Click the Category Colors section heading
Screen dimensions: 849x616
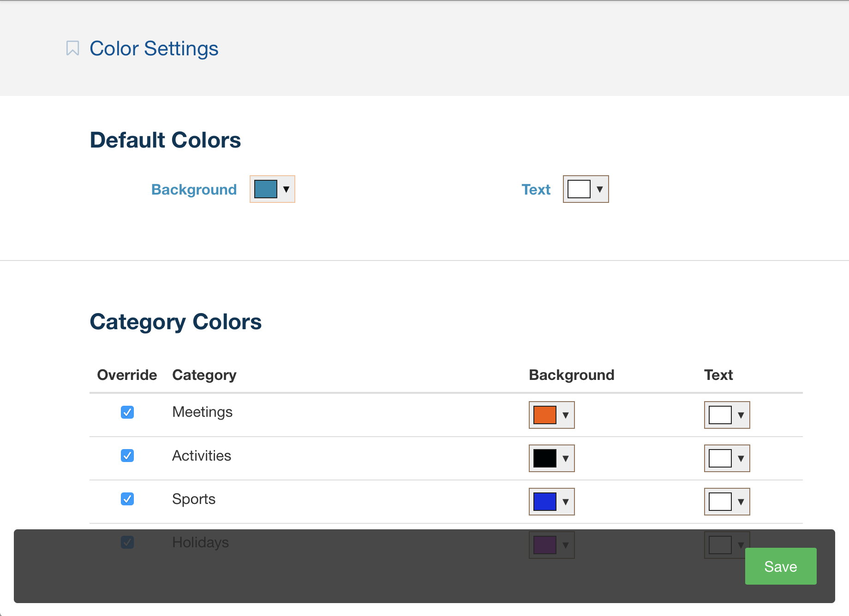175,322
